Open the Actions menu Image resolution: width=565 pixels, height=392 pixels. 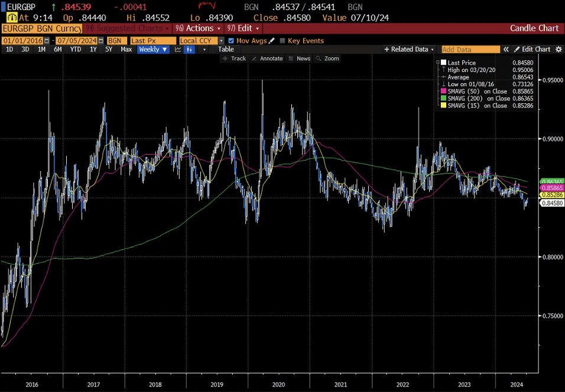198,28
